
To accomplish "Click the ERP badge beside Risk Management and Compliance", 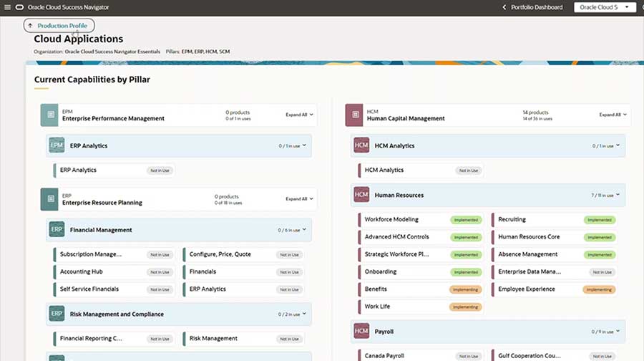I will pyautogui.click(x=57, y=314).
